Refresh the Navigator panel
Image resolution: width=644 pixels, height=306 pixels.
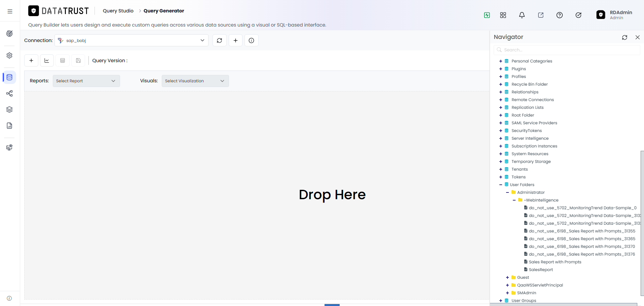625,37
